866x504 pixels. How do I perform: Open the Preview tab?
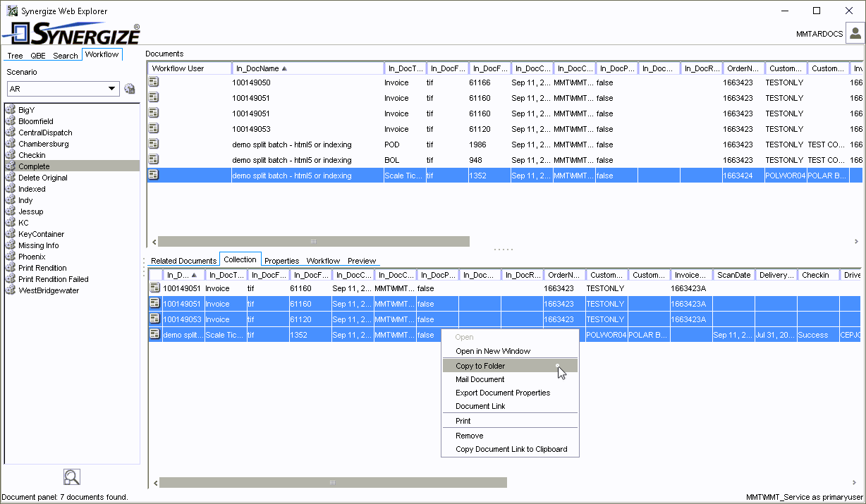(x=362, y=261)
